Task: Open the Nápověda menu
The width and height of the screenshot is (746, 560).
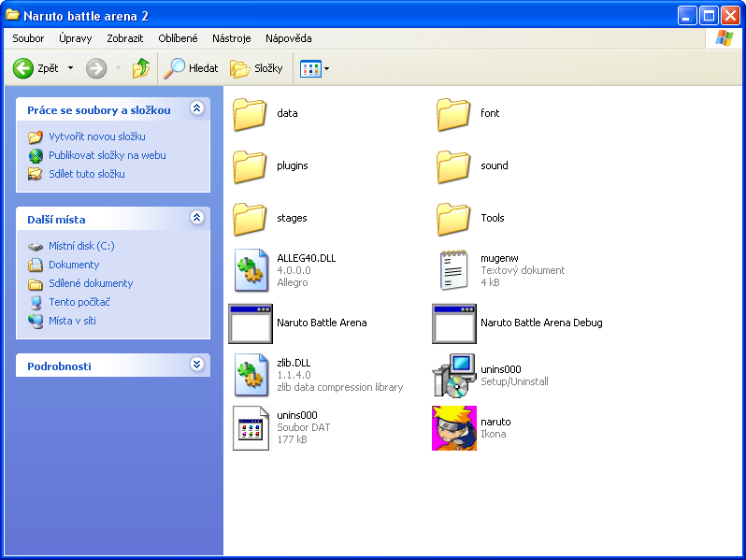Action: pos(288,38)
